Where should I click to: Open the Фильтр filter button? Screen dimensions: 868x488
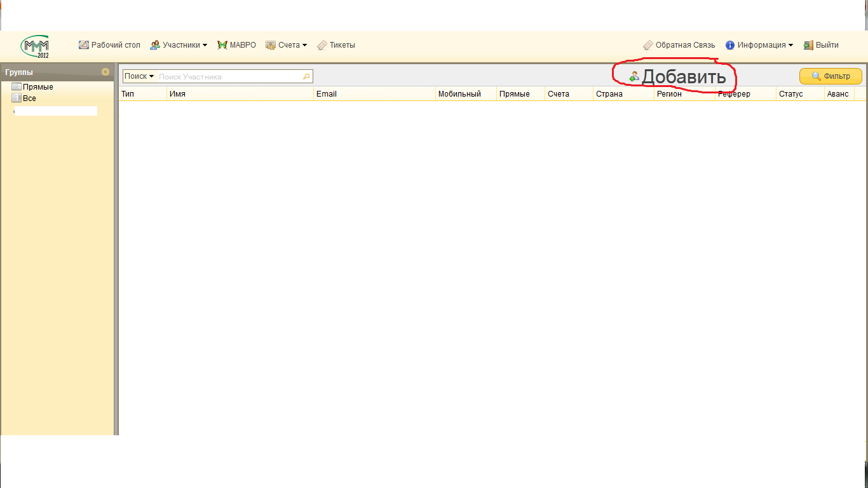tap(831, 76)
